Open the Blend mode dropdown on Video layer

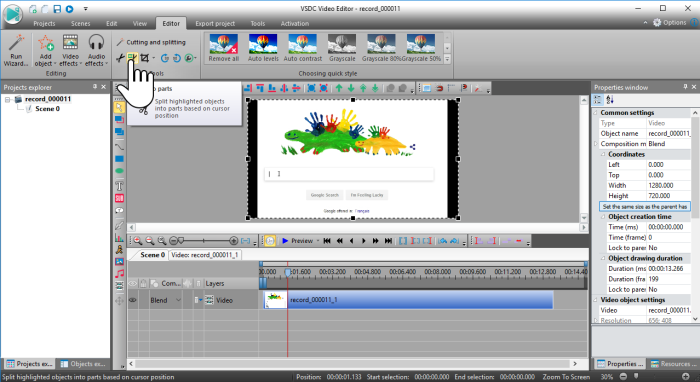click(178, 300)
